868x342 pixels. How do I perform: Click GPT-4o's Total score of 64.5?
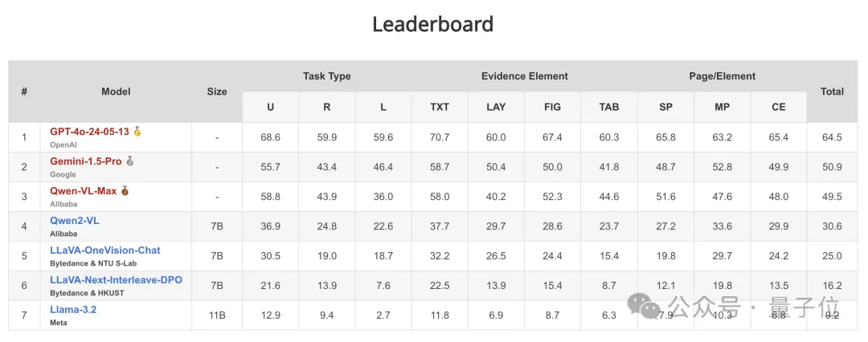(x=832, y=137)
